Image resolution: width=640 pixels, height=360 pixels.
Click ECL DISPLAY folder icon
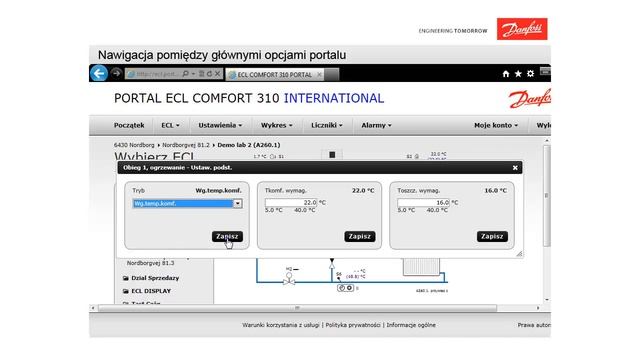coord(126,291)
